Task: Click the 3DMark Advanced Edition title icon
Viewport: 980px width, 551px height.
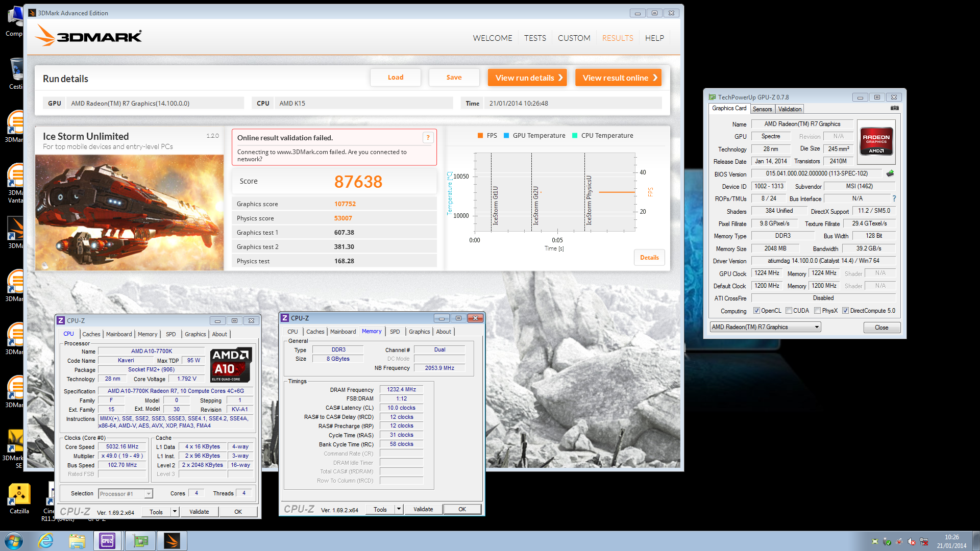Action: click(32, 13)
